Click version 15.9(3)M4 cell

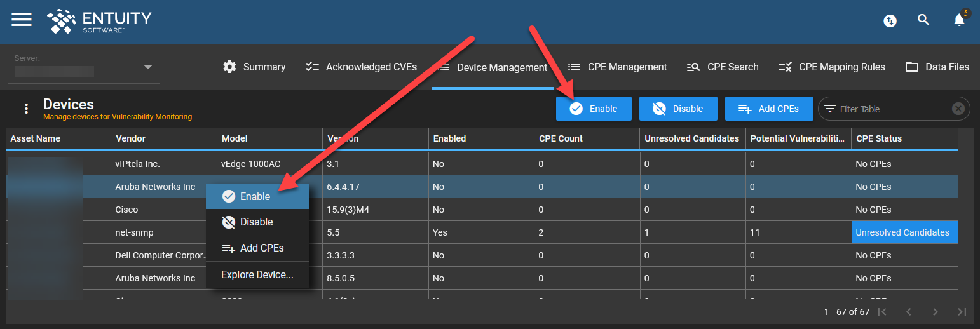[375, 210]
